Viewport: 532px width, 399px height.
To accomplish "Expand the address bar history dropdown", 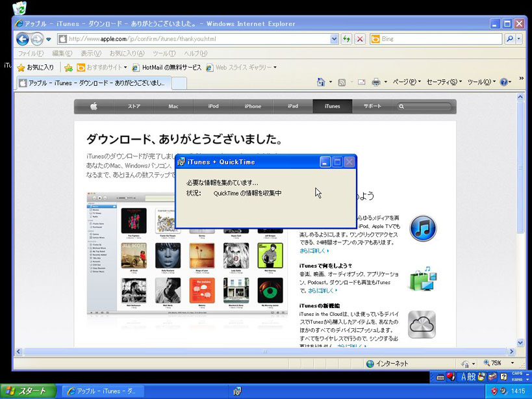I will 334,39.
